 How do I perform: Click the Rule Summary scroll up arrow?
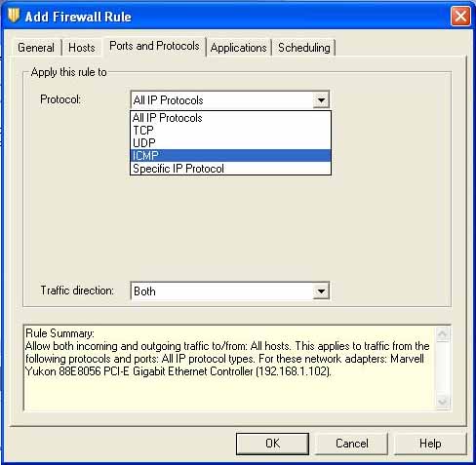click(443, 333)
